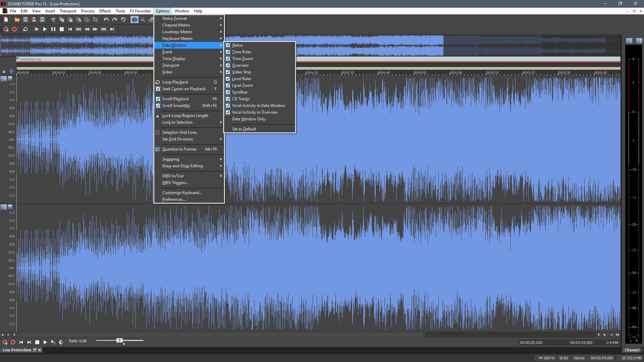
Task: Start recording from top transport bar
Action: coord(14,29)
